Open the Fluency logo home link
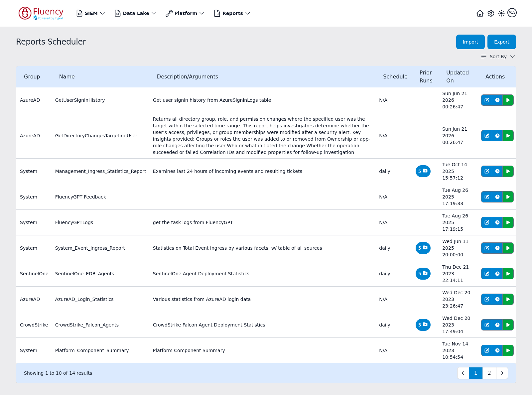The image size is (532, 395). point(41,13)
